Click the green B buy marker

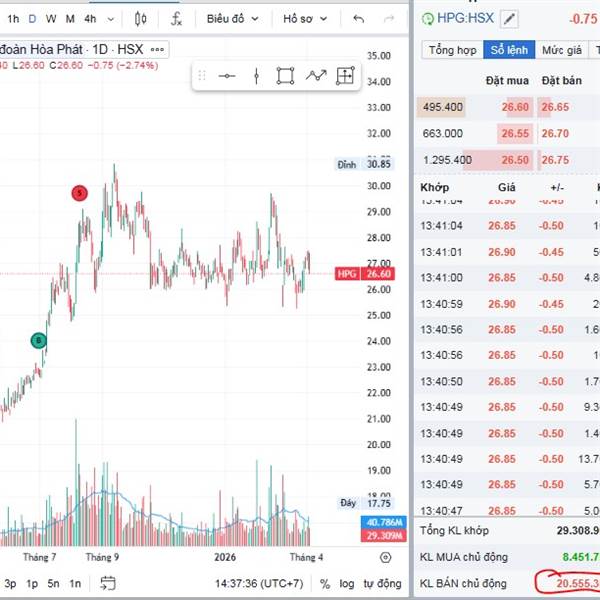(39, 341)
